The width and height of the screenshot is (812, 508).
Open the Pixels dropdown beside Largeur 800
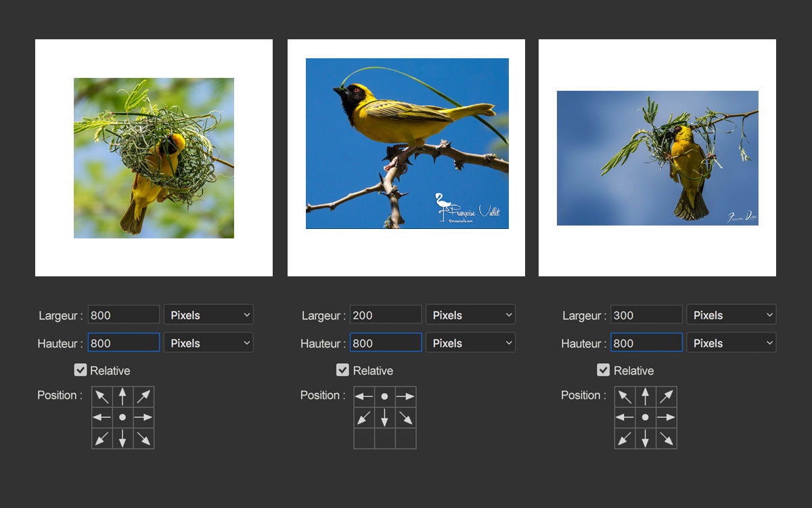[x=208, y=315]
